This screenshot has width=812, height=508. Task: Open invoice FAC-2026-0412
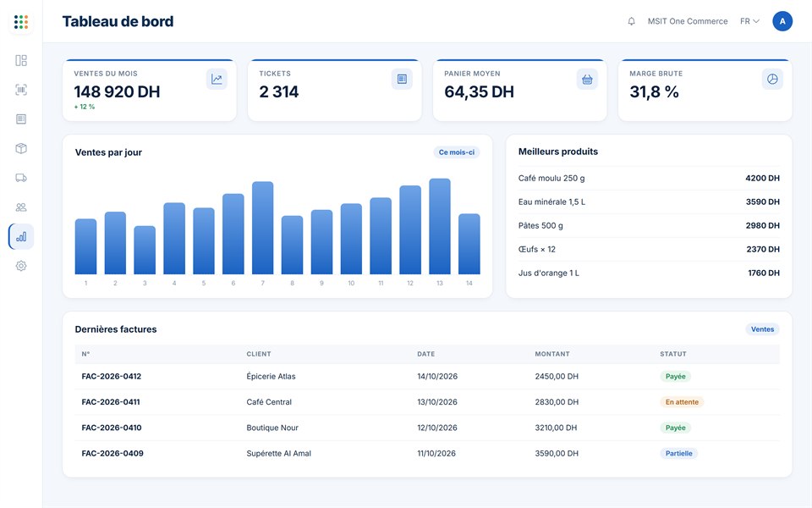coord(112,376)
